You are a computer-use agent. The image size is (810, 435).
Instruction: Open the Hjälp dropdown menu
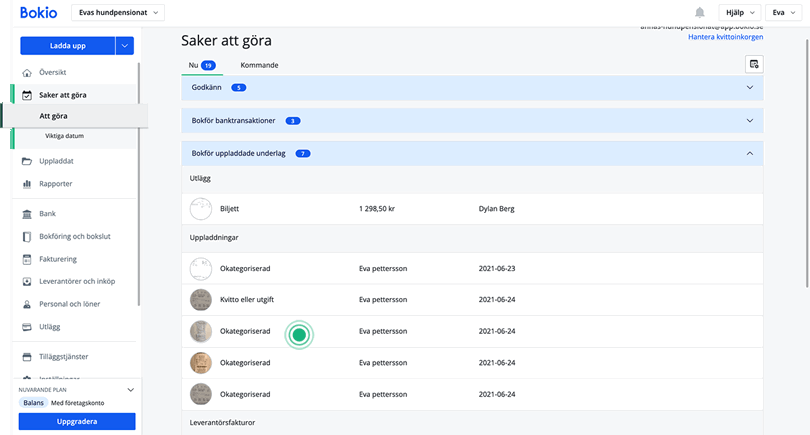[x=739, y=12]
